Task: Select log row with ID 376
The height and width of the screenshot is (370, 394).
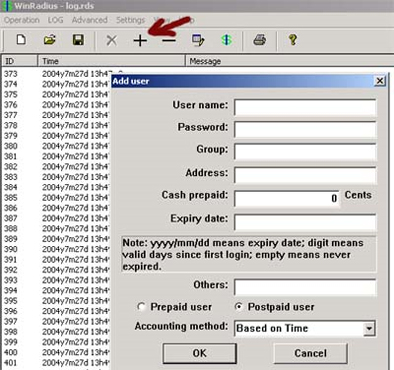Action: (x=56, y=105)
